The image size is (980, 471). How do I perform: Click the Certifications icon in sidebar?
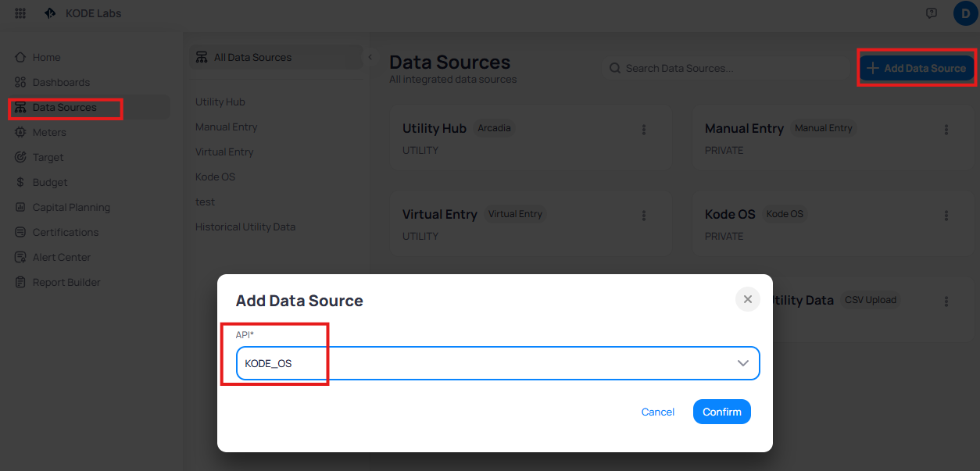20,232
